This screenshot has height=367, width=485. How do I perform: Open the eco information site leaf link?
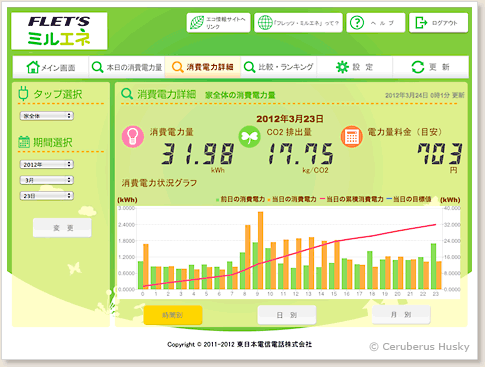[218, 23]
